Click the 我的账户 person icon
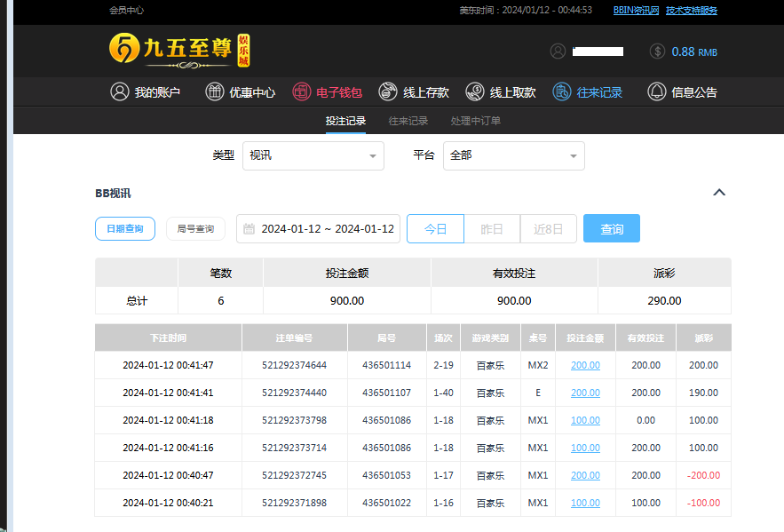The image size is (784, 532). [x=120, y=91]
